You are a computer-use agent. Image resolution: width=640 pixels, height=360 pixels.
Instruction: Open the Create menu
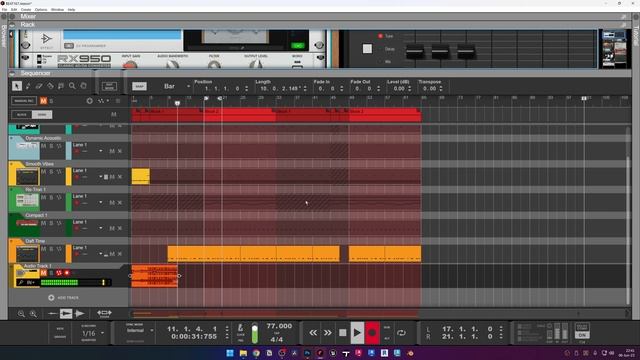coord(26,9)
